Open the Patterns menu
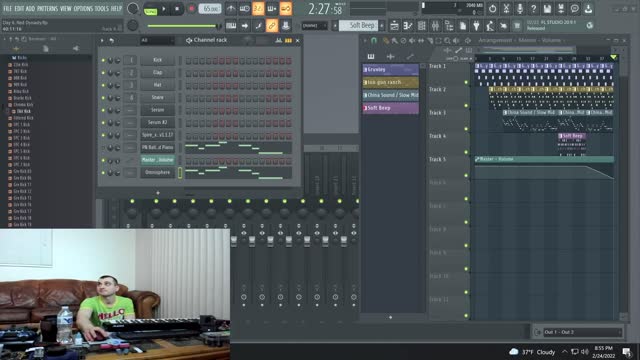The width and height of the screenshot is (640, 360). pyautogui.click(x=47, y=8)
